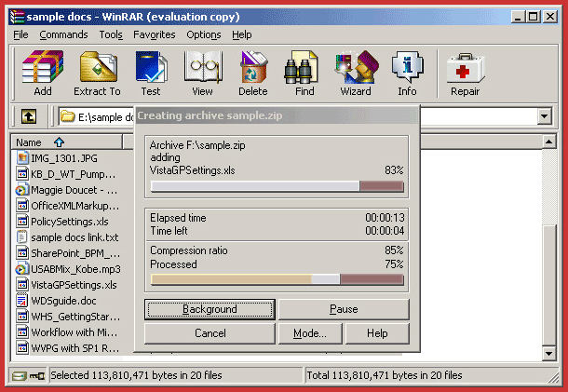Click the Creating archive sample.zip title

[x=210, y=115]
